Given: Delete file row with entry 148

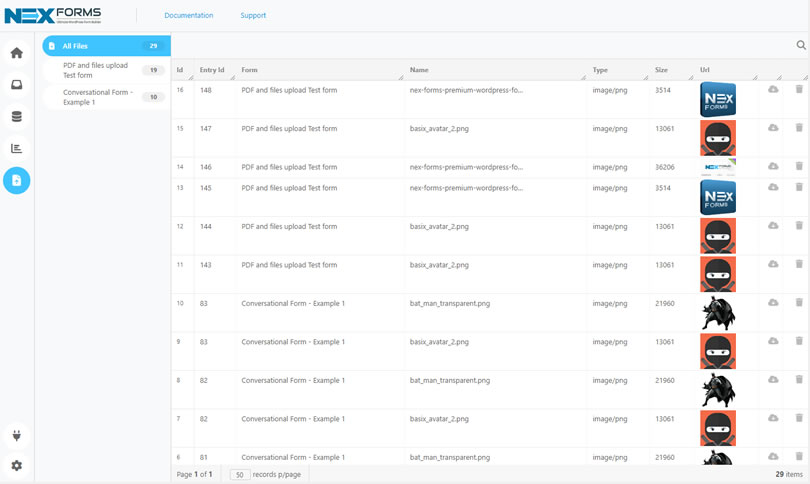Looking at the screenshot, I should click(x=799, y=89).
